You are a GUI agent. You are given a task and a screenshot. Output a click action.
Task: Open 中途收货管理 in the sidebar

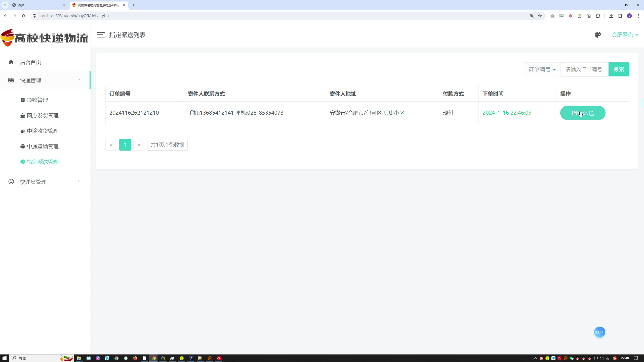(39, 131)
